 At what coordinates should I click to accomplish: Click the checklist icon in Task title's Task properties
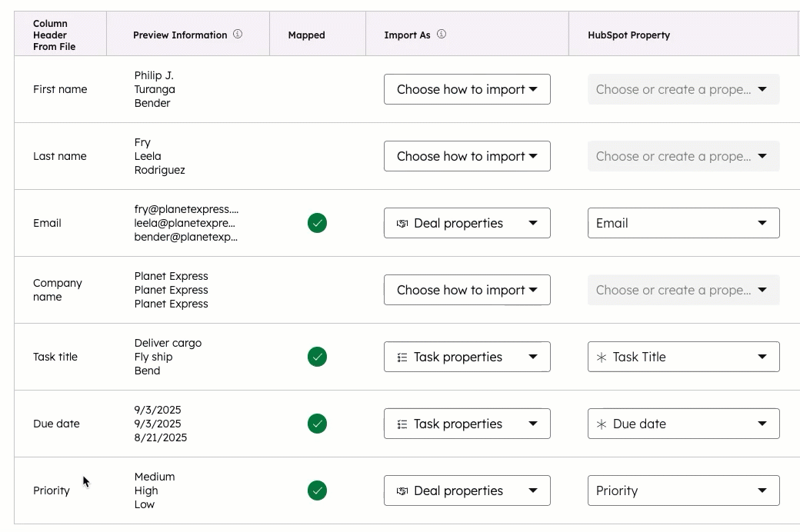[403, 357]
